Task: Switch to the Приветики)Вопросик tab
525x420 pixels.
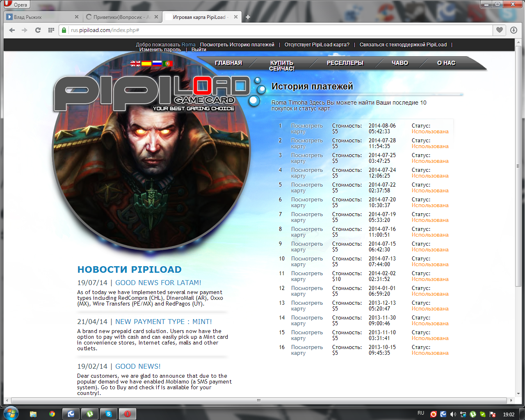Action: (122, 17)
